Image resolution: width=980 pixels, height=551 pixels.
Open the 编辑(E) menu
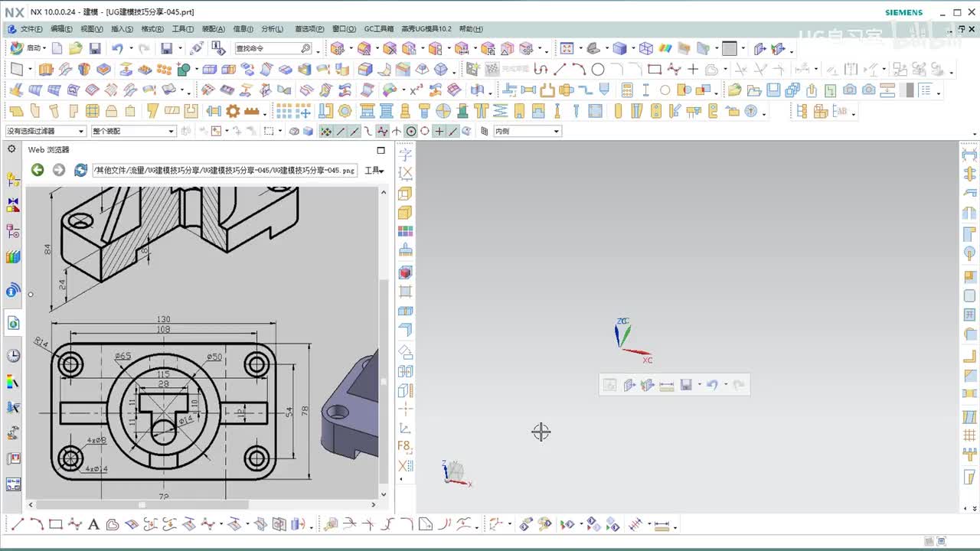pos(61,29)
